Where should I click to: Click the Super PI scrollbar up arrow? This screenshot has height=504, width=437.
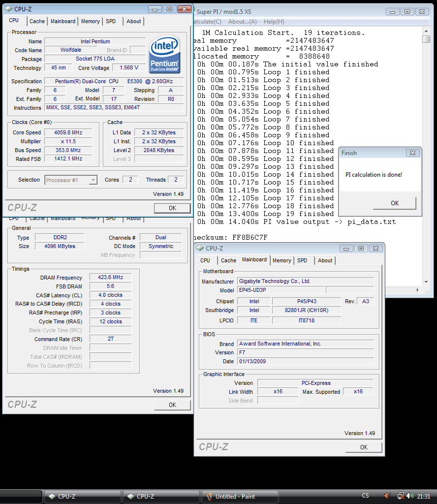pyautogui.click(x=426, y=31)
